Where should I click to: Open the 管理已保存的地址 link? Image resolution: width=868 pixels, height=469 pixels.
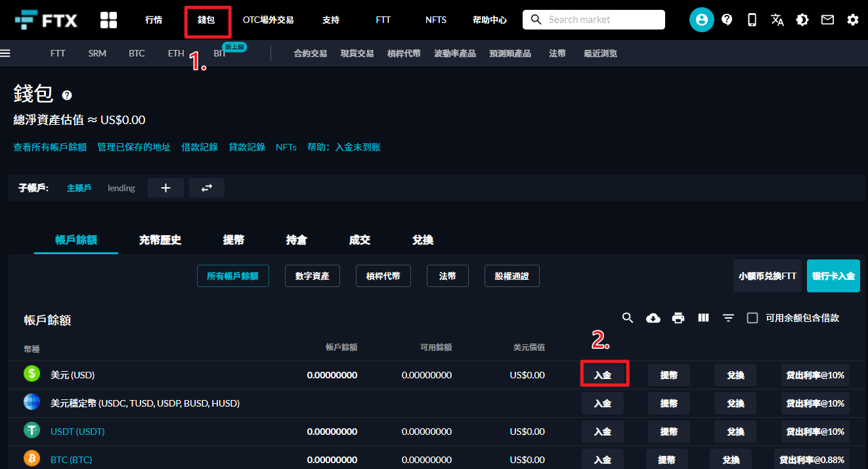[x=134, y=147]
